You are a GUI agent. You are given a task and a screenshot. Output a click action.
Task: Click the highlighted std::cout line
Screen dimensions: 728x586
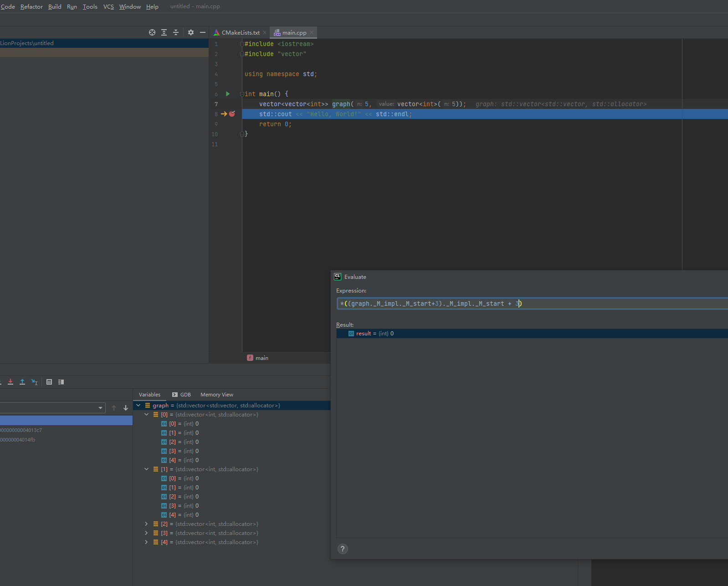485,114
